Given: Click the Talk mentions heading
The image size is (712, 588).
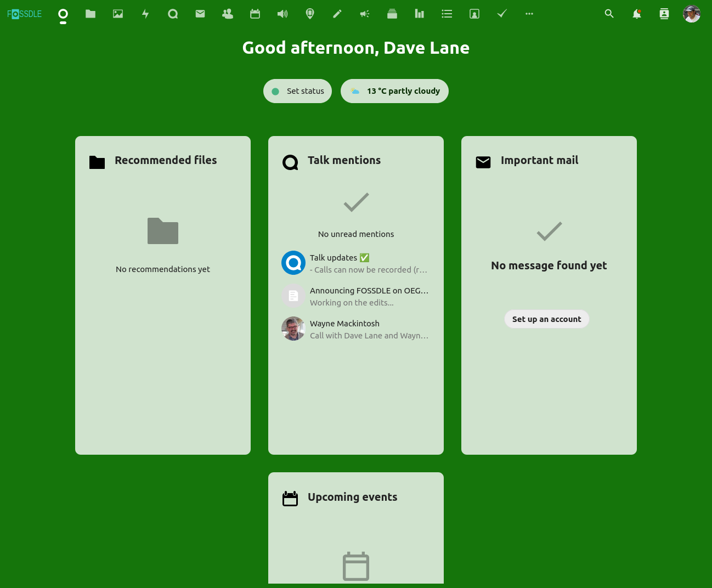Looking at the screenshot, I should click(x=344, y=160).
